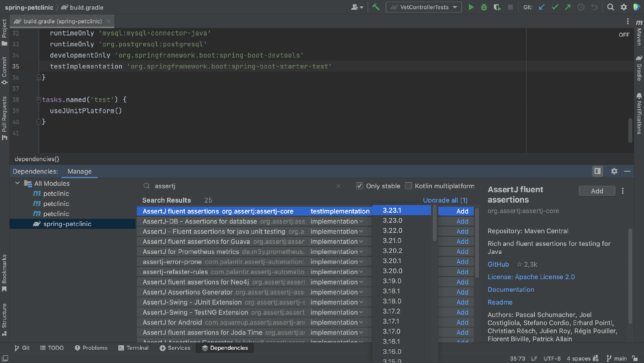
Task: Enable the Kotlin multiplatform checkbox
Action: click(409, 186)
